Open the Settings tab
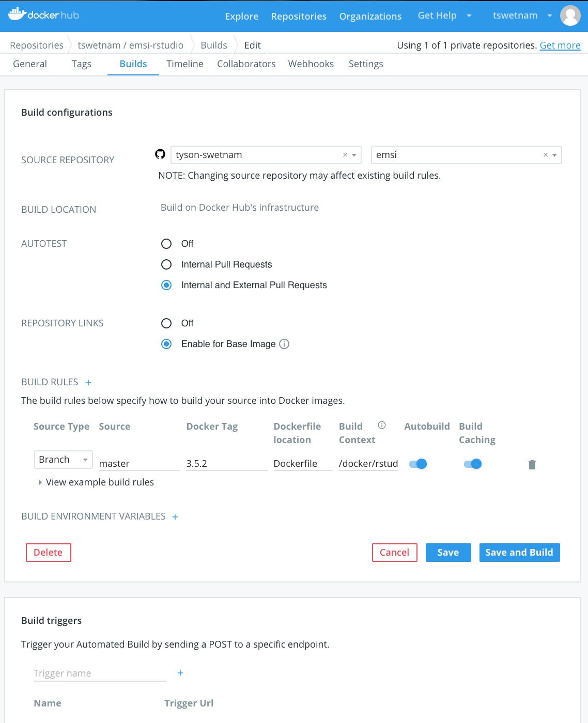Viewport: 588px width, 723px height. pos(366,64)
